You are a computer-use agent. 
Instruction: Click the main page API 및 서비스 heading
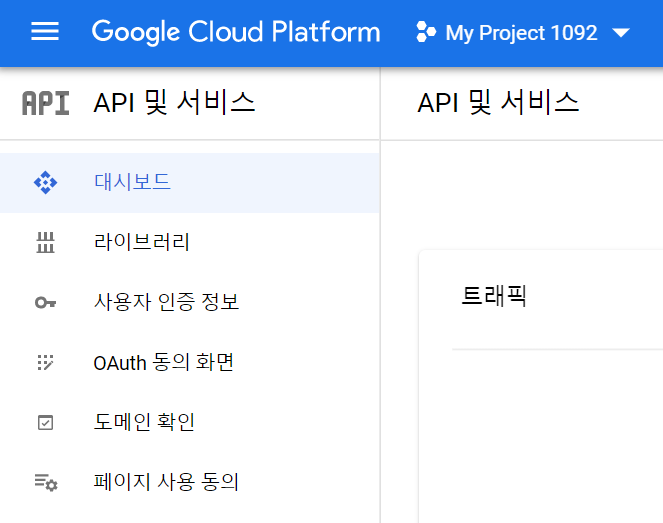tap(498, 103)
